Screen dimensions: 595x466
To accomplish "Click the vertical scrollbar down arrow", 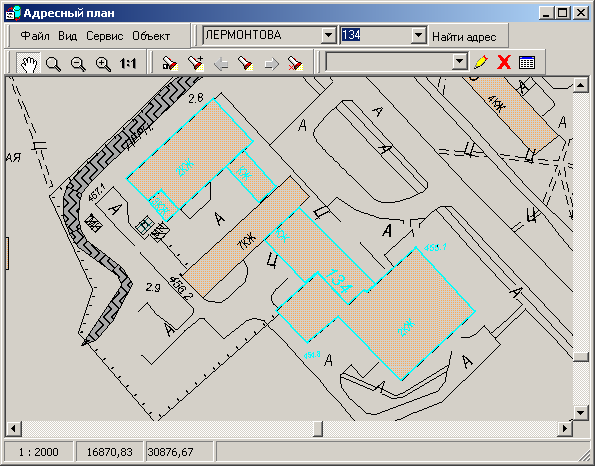I will tap(581, 413).
